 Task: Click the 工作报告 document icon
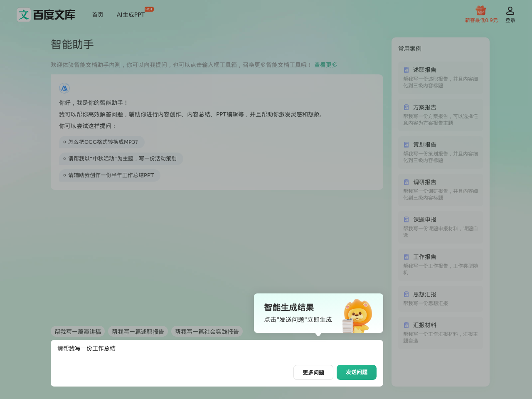(x=406, y=257)
